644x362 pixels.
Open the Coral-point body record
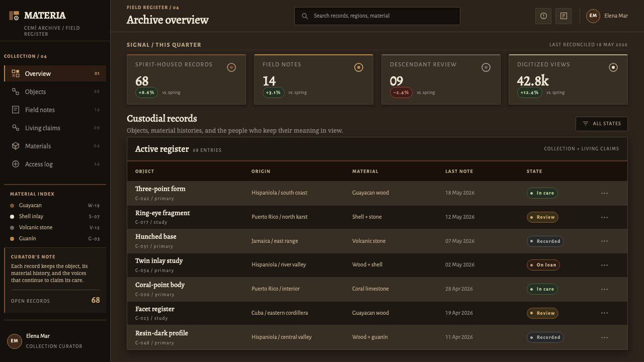160,285
